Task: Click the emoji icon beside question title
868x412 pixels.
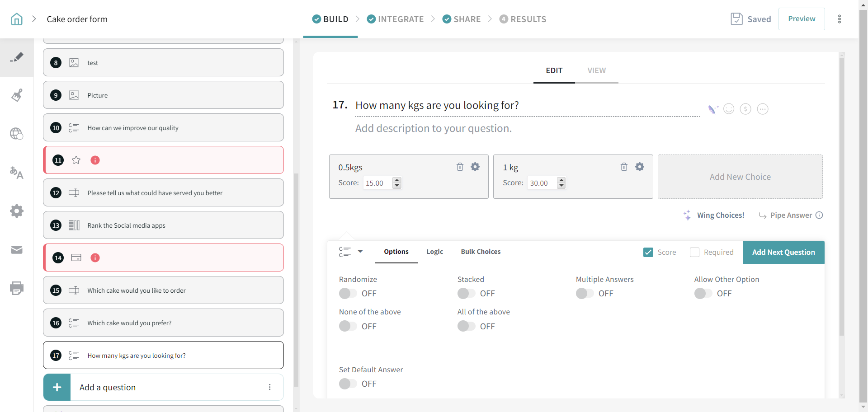Action: (728, 109)
